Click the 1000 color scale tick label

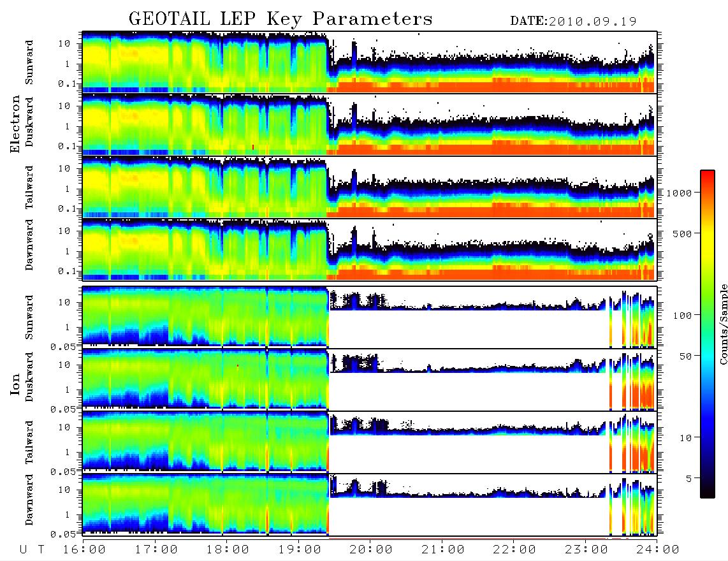click(678, 193)
